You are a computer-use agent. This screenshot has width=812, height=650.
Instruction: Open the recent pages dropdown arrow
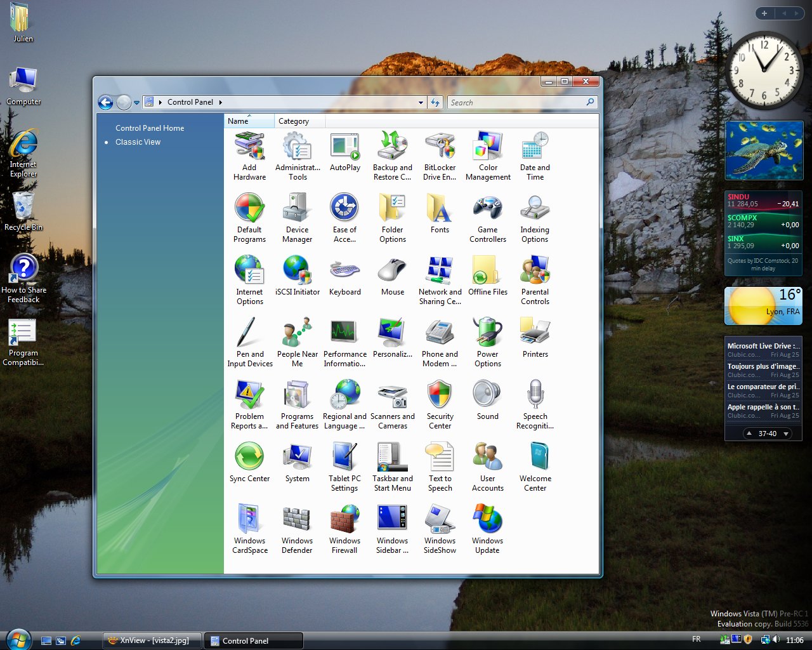pyautogui.click(x=136, y=103)
